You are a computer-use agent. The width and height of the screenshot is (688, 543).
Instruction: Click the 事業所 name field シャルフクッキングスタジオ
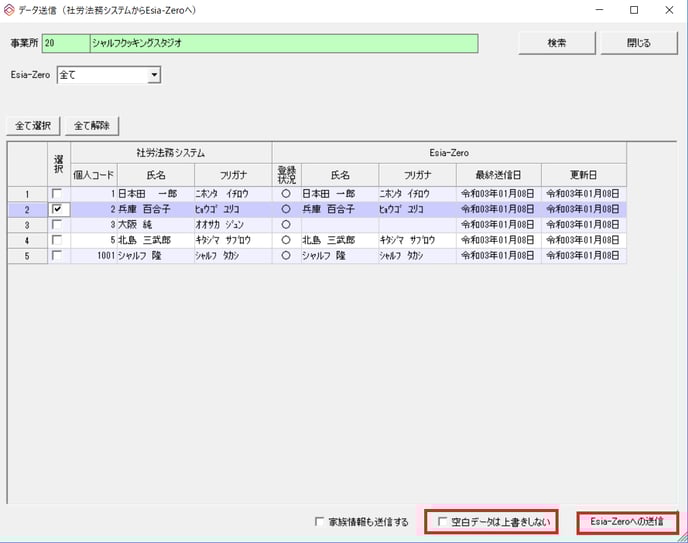point(284,43)
